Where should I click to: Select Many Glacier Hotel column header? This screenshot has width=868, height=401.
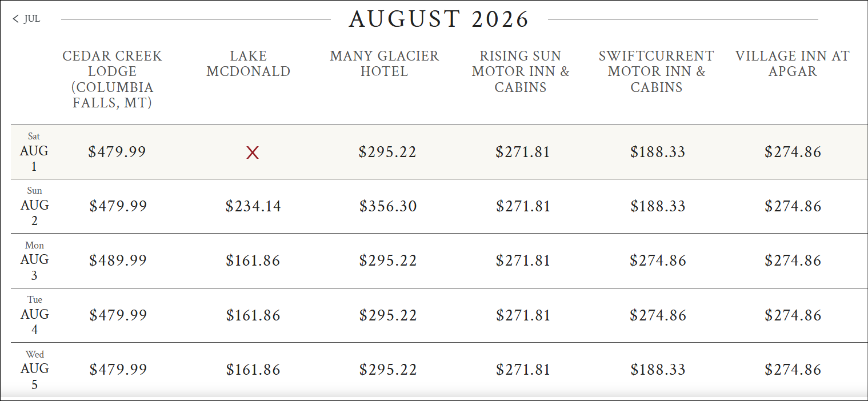[x=384, y=64]
